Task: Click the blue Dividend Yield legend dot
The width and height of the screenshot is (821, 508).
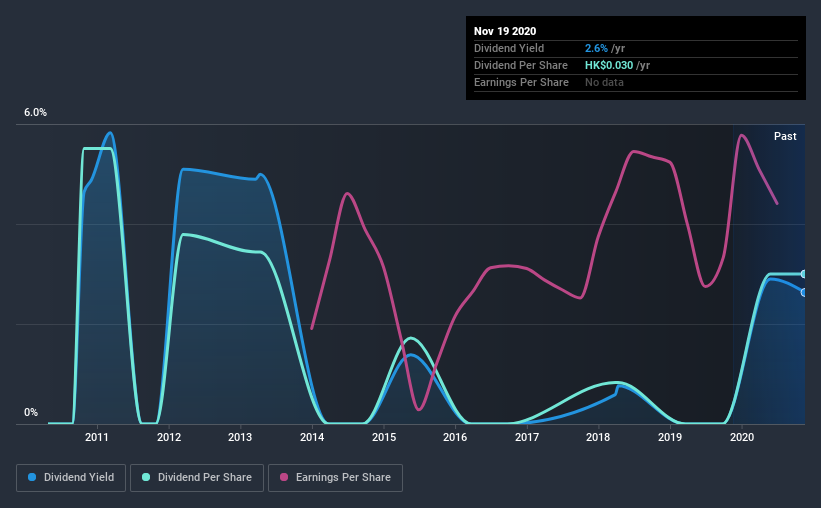Action: (32, 477)
